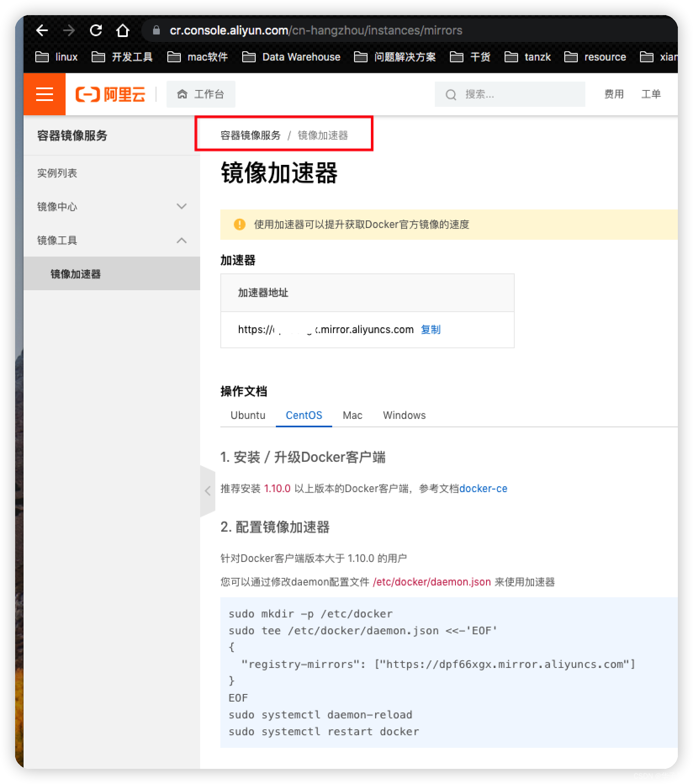Click the address bar URL
Image resolution: width=693 pixels, height=784 pixels.
[316, 30]
